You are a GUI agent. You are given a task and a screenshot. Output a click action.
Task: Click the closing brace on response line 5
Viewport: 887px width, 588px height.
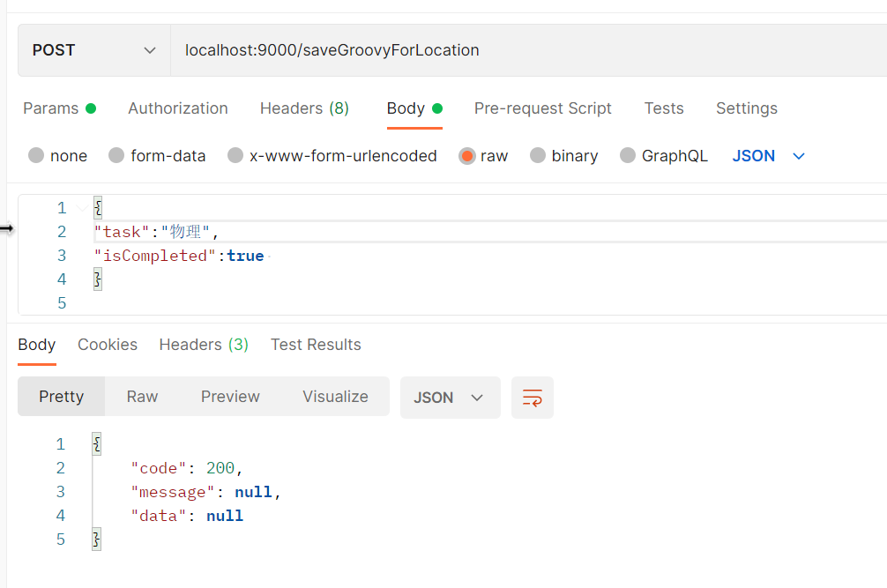[x=97, y=540]
